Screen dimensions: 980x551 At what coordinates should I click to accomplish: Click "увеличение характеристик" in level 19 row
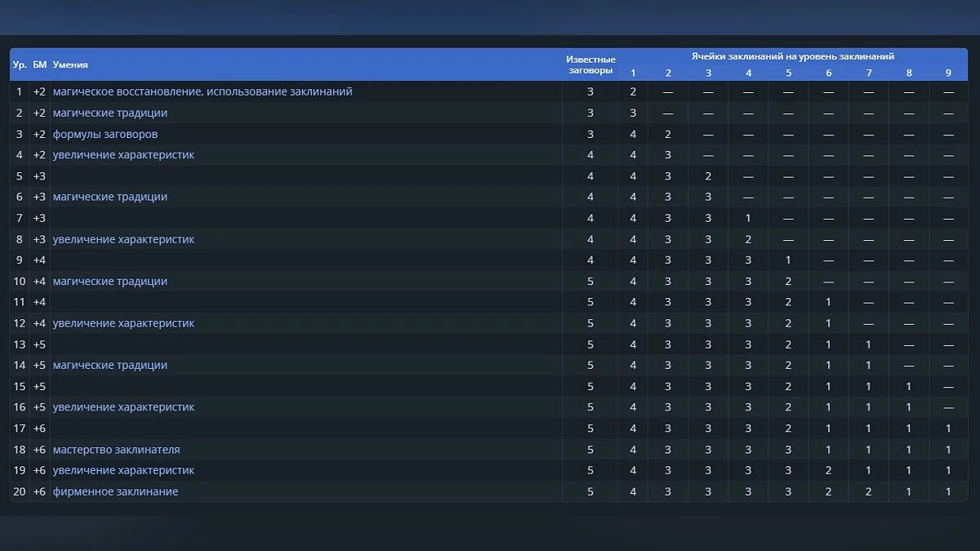coord(123,470)
